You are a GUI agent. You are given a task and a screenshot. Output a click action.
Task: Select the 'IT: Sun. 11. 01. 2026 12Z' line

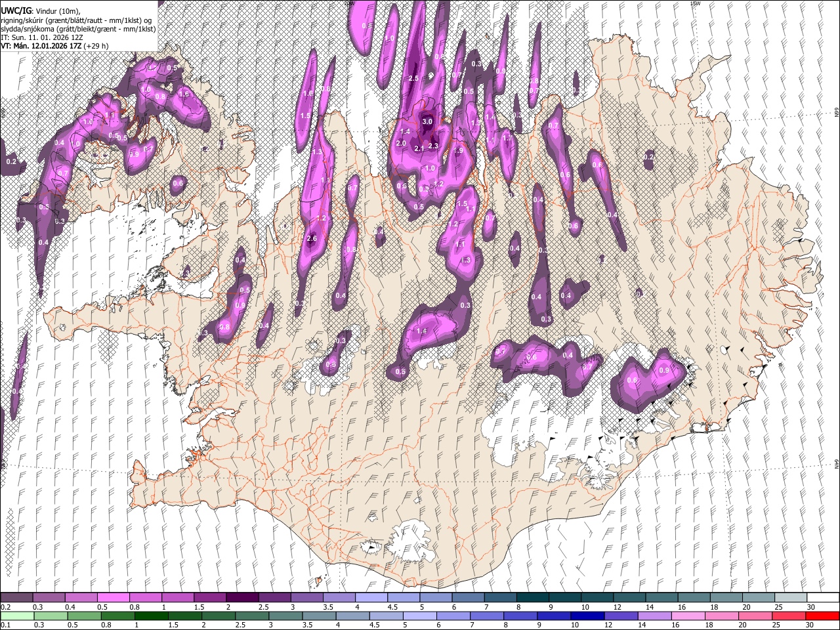[41, 37]
